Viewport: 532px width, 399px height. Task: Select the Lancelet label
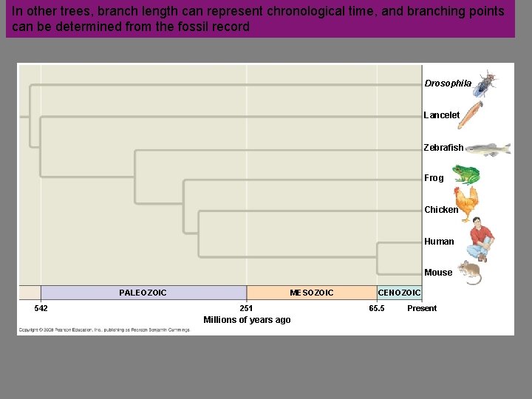click(x=441, y=115)
